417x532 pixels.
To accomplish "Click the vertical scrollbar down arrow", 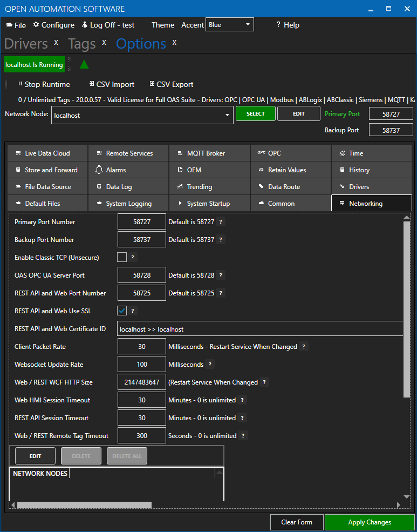I will point(407,496).
